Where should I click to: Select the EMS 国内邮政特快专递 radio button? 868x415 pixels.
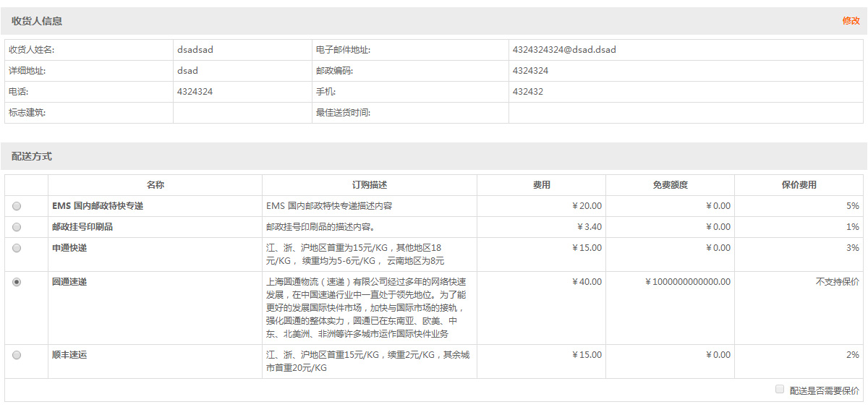pos(17,206)
